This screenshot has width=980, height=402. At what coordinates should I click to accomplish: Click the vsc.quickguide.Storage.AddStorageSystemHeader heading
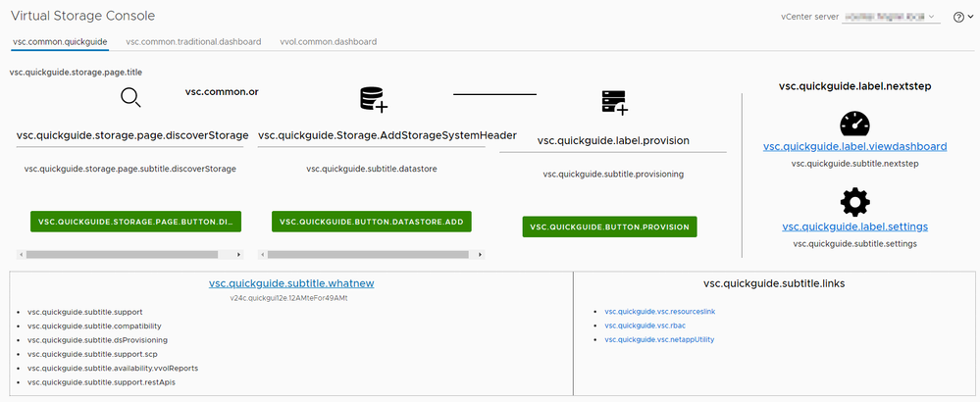click(x=387, y=135)
